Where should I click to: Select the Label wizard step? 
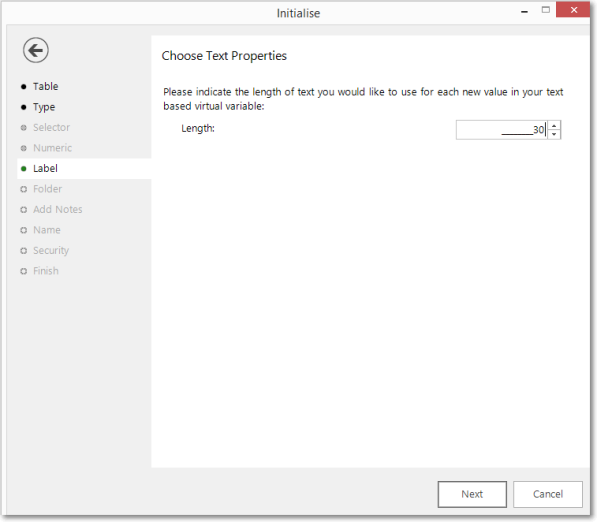click(84, 169)
